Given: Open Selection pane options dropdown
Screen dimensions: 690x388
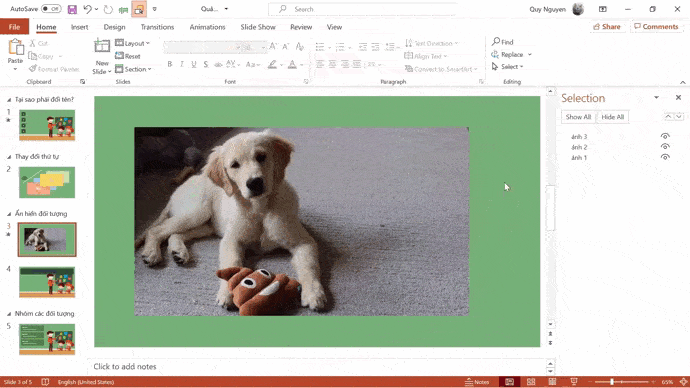Looking at the screenshot, I should (x=656, y=98).
